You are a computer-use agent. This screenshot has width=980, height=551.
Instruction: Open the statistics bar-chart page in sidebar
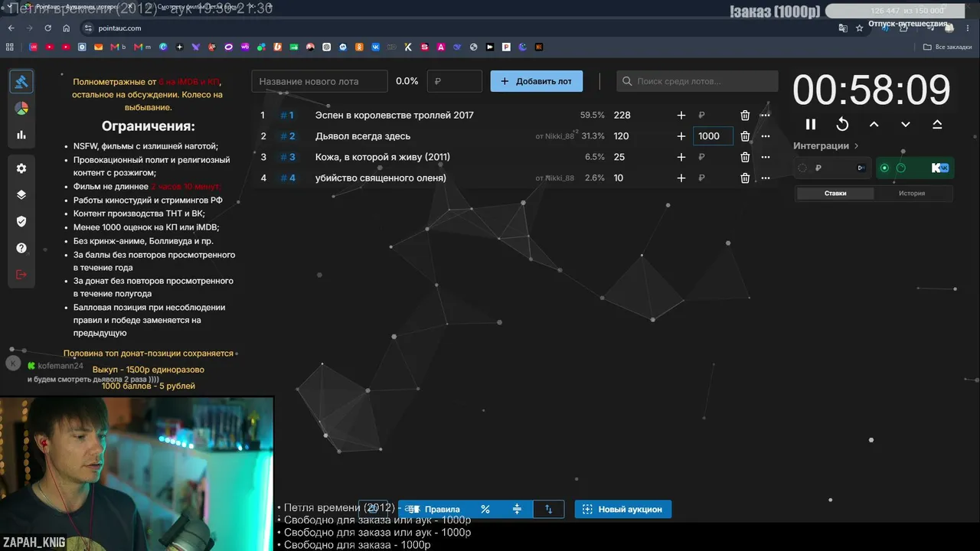point(21,135)
